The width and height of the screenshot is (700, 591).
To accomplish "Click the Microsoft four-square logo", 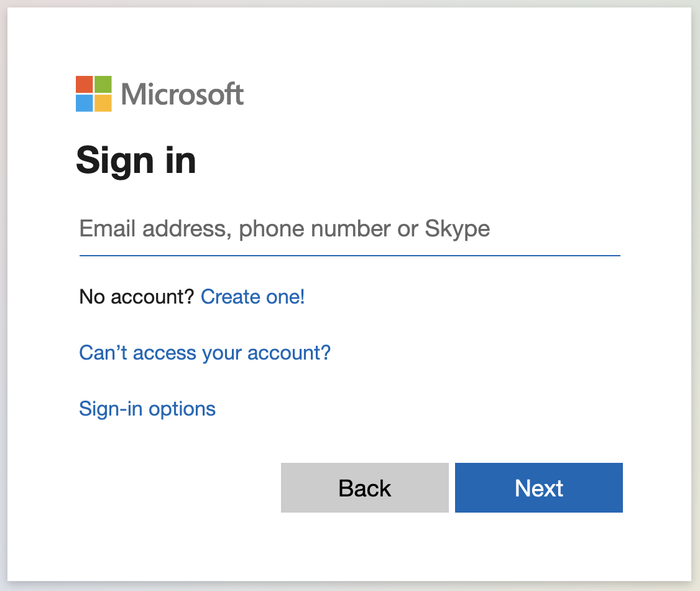I will 93,93.
